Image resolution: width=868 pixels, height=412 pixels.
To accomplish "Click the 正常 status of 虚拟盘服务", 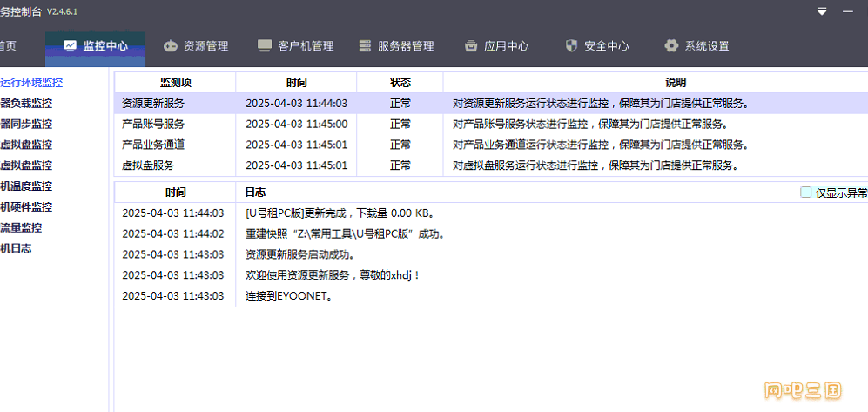I will [400, 165].
